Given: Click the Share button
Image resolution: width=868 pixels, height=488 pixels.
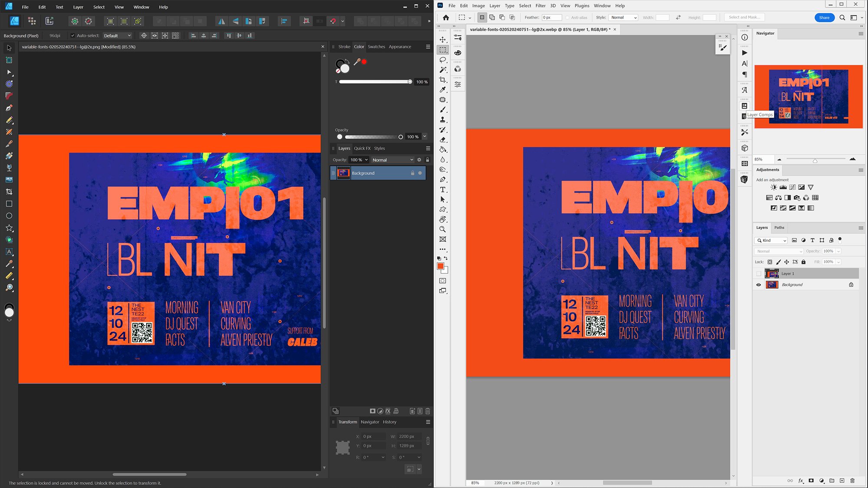Looking at the screenshot, I should pyautogui.click(x=824, y=17).
